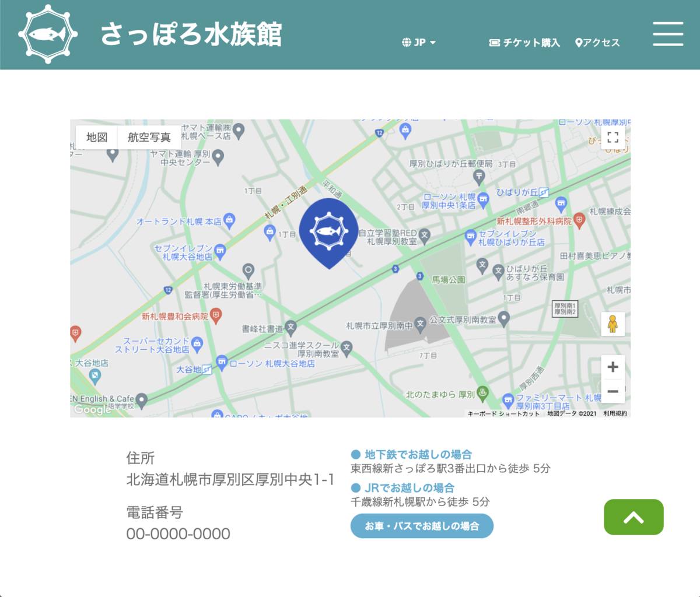Click the ticket icon beside チケット購入
This screenshot has height=597, width=700.
click(494, 42)
